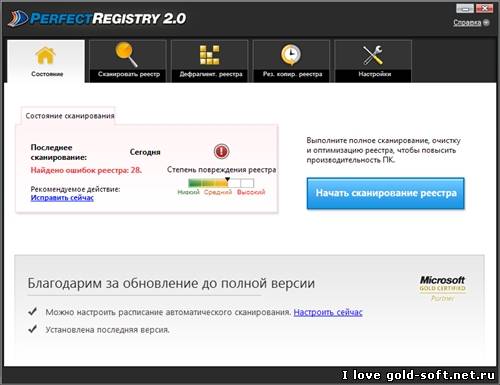Click the Microsoft Gold Certified badge
The image size is (500, 385).
442,288
